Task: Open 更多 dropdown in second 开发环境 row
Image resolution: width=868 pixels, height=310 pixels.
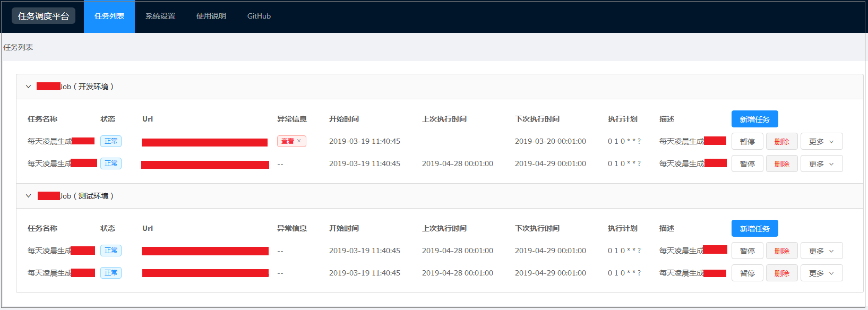Action: tap(821, 164)
